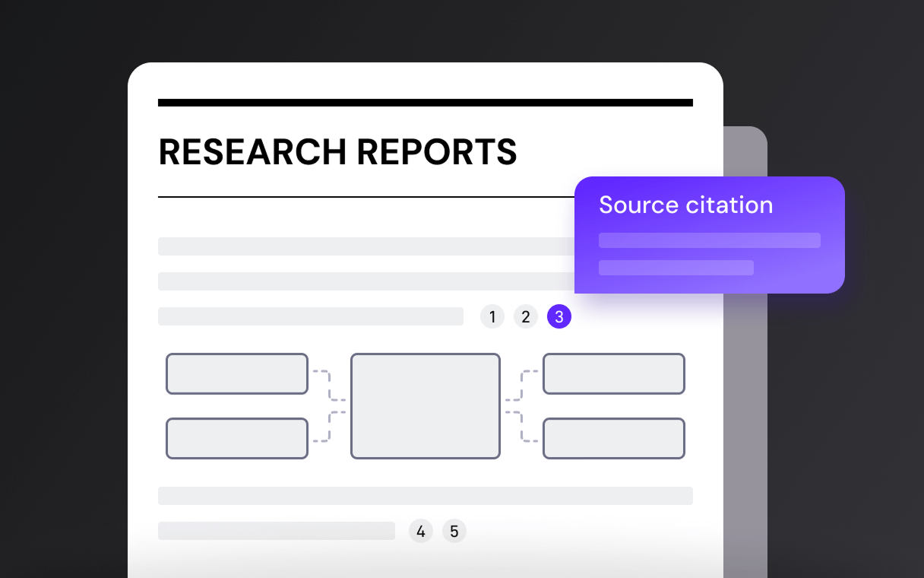Select the large center diagram box
924x578 pixels.
pyautogui.click(x=426, y=406)
